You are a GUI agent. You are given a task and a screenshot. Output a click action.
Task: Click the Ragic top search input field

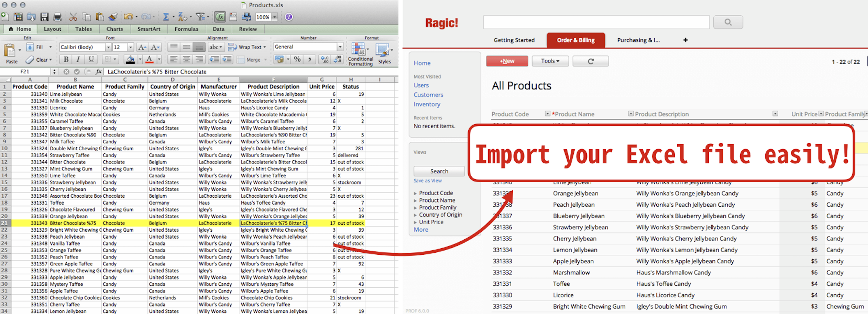pos(596,22)
